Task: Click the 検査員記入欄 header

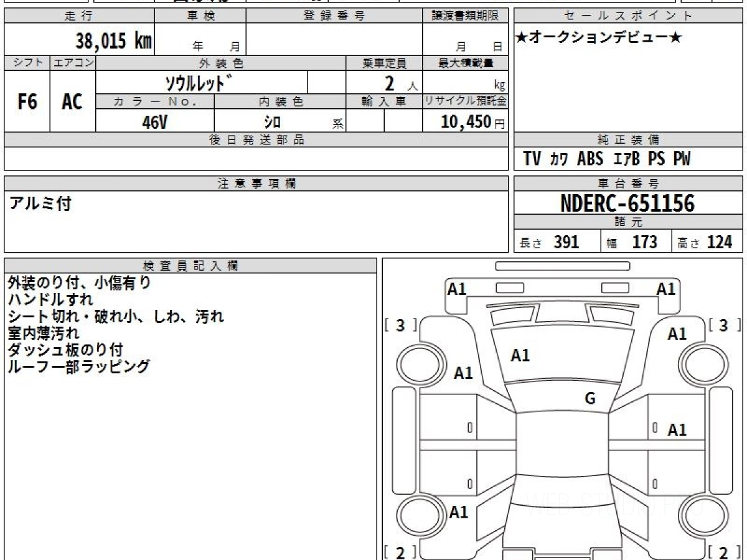Action: (x=190, y=266)
